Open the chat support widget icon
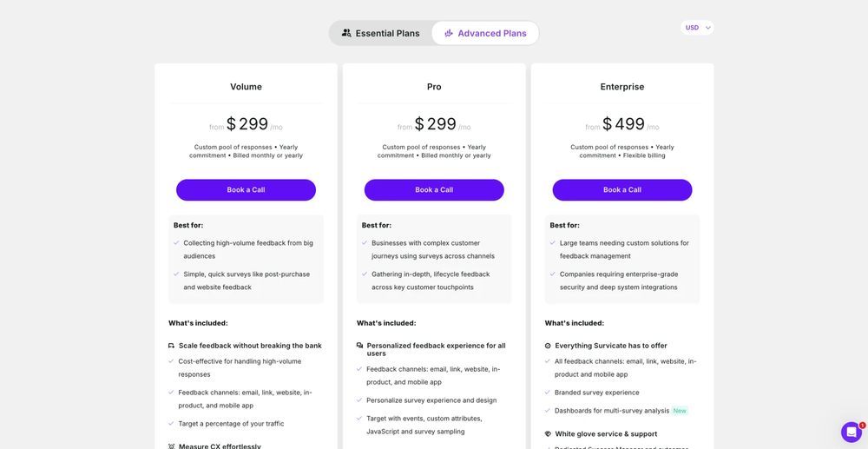 pos(851,432)
